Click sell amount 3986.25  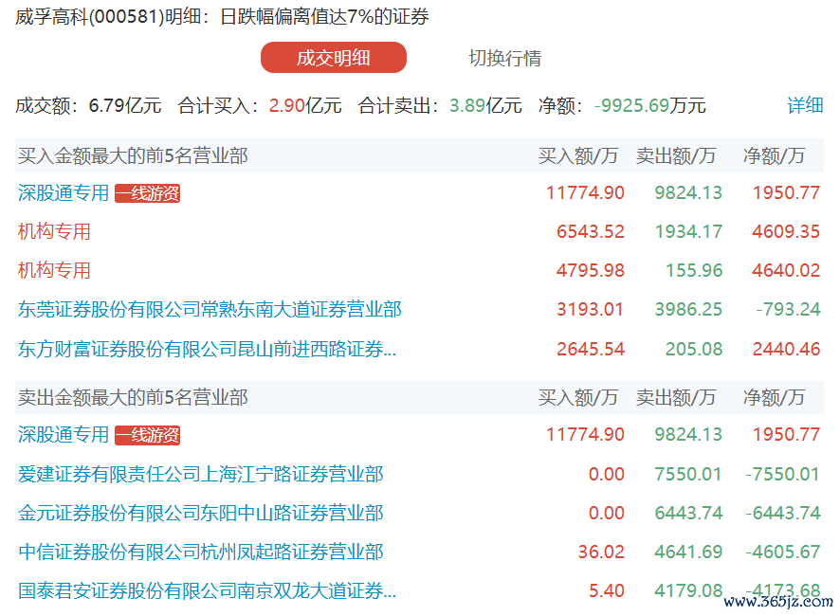click(x=688, y=309)
